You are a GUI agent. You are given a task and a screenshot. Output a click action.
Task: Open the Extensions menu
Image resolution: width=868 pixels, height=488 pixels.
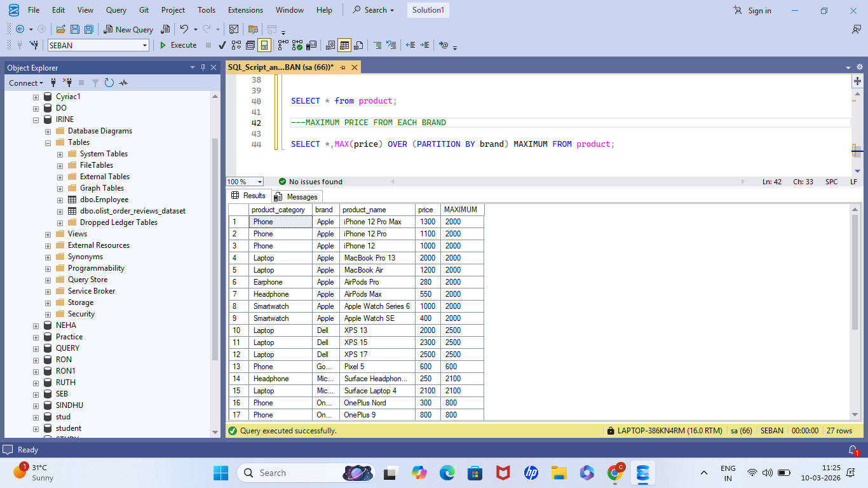point(245,10)
